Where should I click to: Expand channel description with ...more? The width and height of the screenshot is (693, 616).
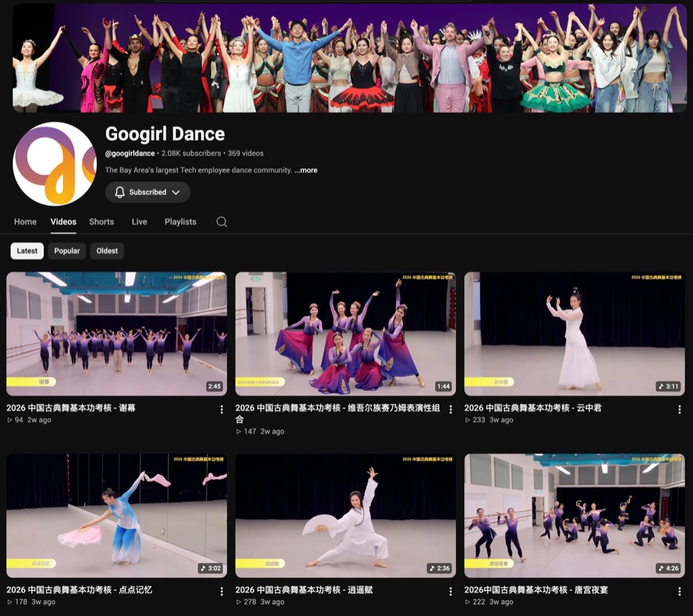[306, 170]
